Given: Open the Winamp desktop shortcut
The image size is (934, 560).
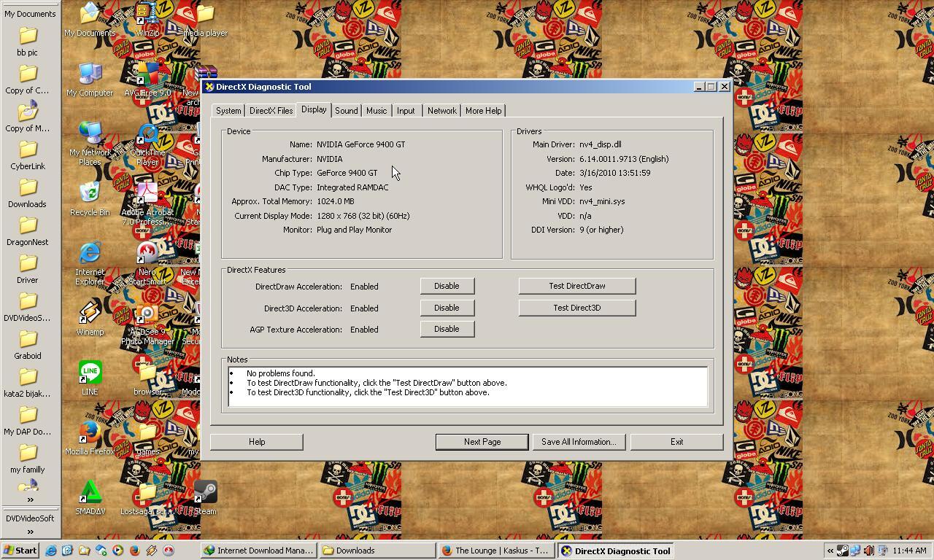Looking at the screenshot, I should pyautogui.click(x=90, y=319).
